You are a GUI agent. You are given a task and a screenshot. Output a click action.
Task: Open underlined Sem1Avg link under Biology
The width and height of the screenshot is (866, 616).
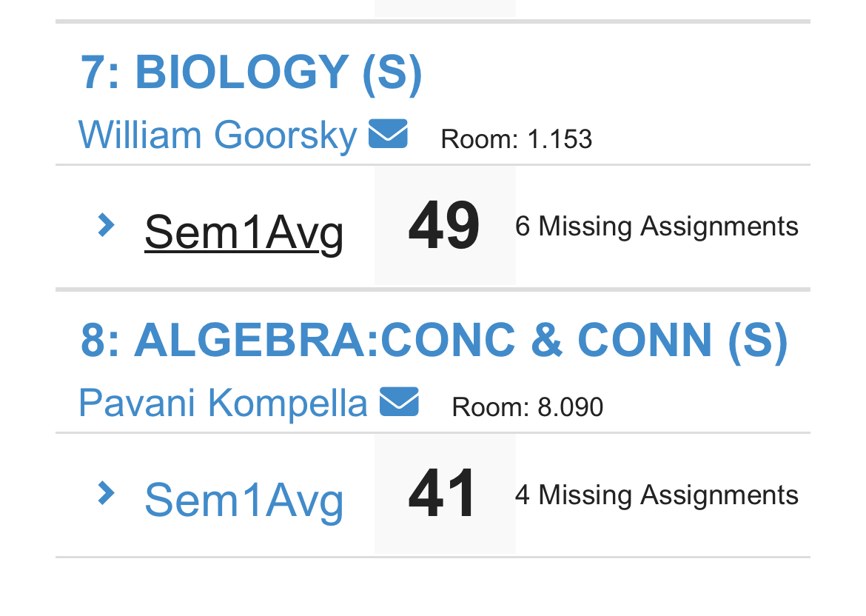coord(244,232)
